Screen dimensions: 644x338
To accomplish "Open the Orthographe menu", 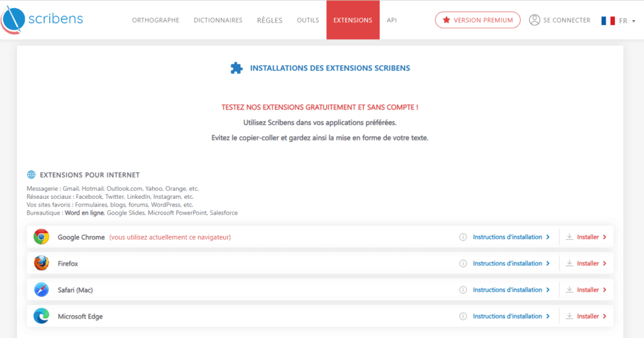I will click(156, 20).
